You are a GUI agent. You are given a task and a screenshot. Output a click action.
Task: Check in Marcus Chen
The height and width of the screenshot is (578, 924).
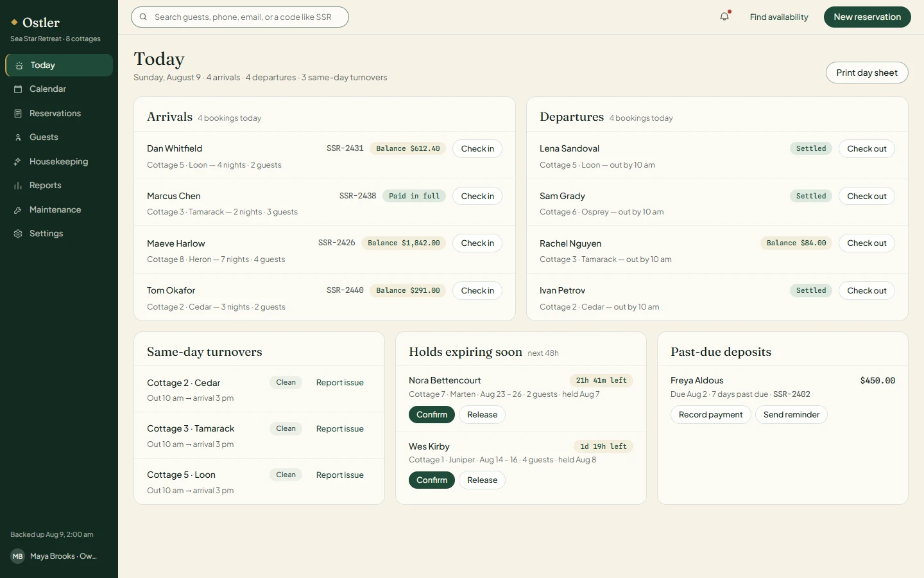pos(477,197)
